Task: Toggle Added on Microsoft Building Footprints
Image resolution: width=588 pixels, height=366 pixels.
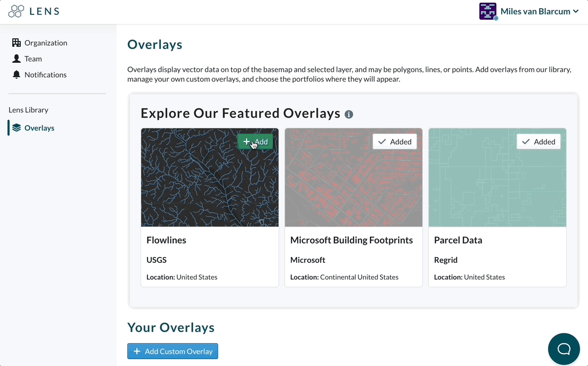Action: (x=395, y=142)
